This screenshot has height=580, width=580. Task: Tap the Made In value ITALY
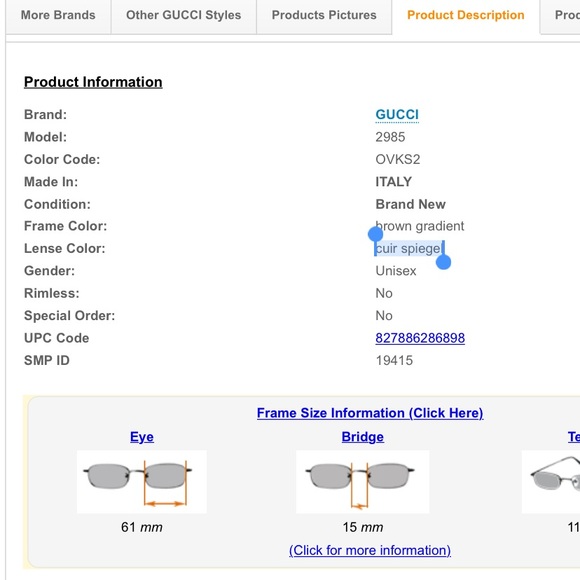pos(394,182)
